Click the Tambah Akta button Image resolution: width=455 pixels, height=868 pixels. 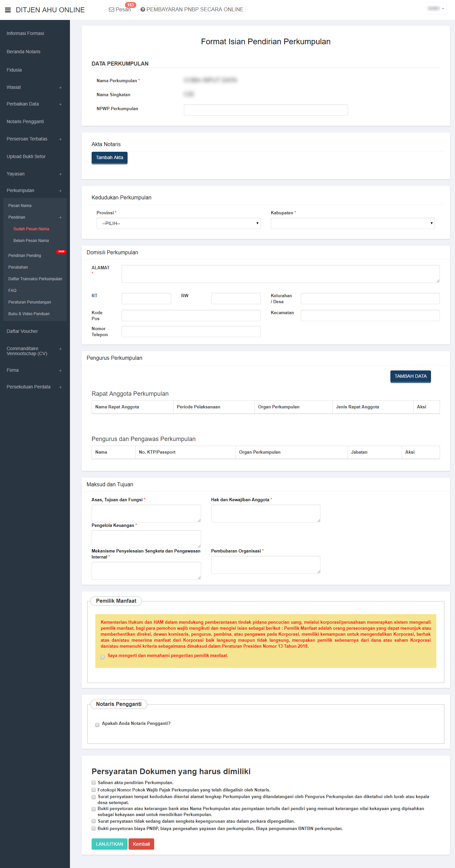[x=109, y=158]
